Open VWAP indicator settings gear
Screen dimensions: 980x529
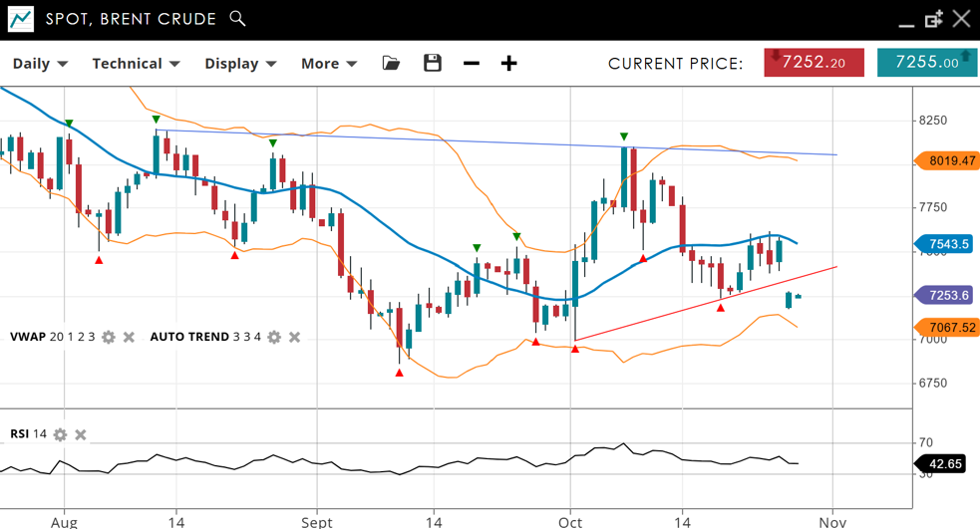click(109, 338)
